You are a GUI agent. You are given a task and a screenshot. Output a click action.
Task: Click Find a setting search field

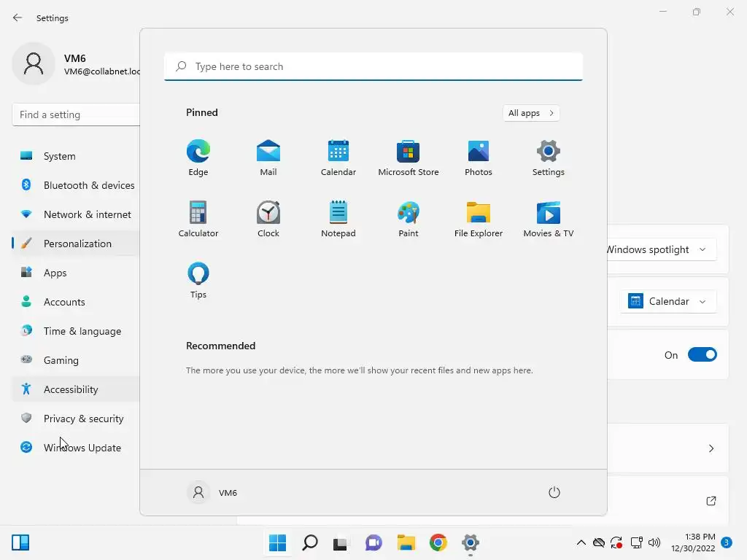[76, 114]
